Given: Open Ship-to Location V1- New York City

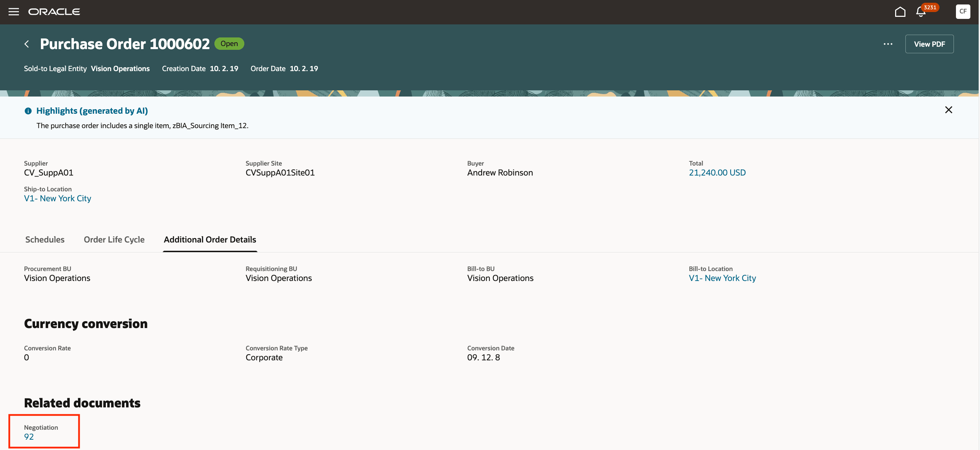Looking at the screenshot, I should click(57, 199).
